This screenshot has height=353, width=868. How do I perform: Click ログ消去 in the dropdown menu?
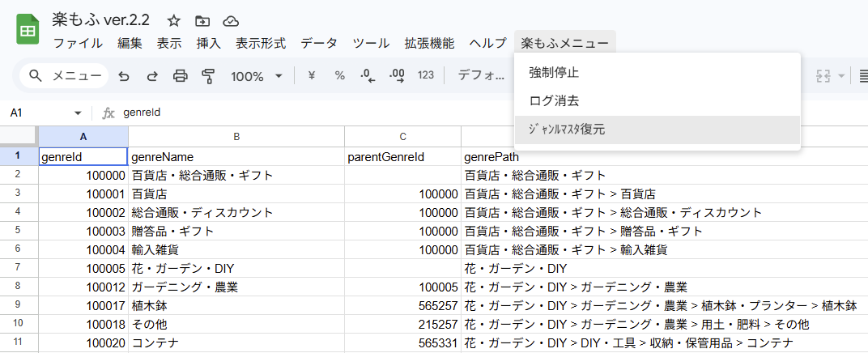pos(554,101)
